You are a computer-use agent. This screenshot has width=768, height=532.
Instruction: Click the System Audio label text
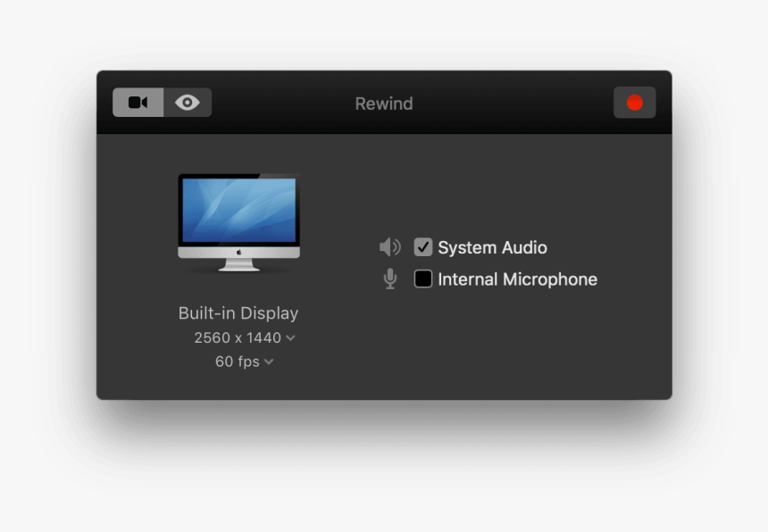coord(492,247)
